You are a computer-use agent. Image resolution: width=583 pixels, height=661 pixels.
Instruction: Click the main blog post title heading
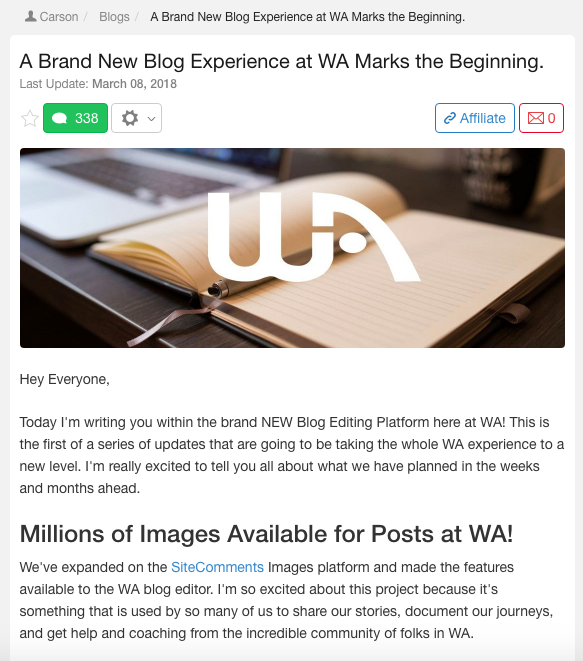coord(282,62)
